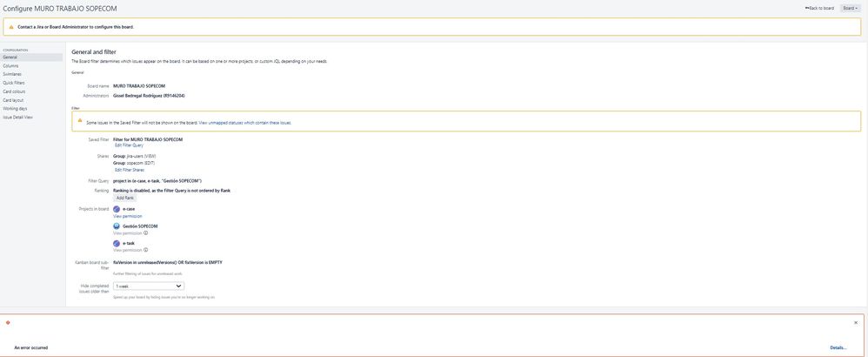Click 'Group: jira-users (VIEW)' share entry
The width and height of the screenshot is (868, 357).
(x=135, y=157)
